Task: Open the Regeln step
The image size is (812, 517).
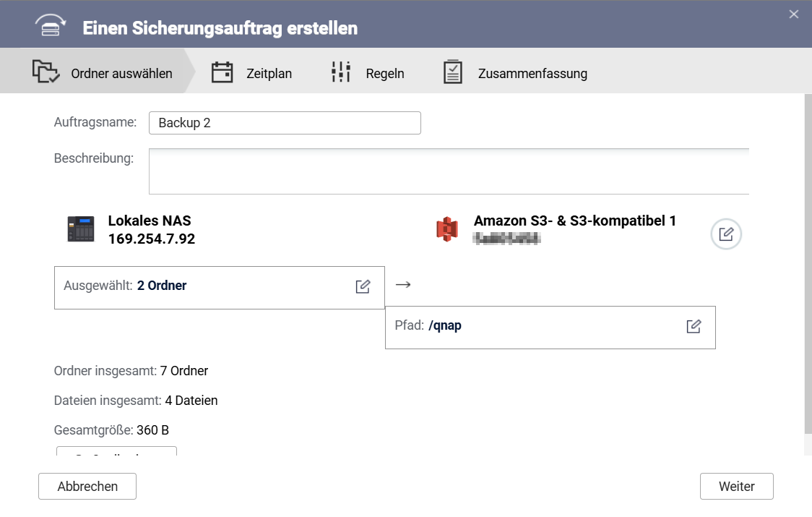Action: coord(385,74)
